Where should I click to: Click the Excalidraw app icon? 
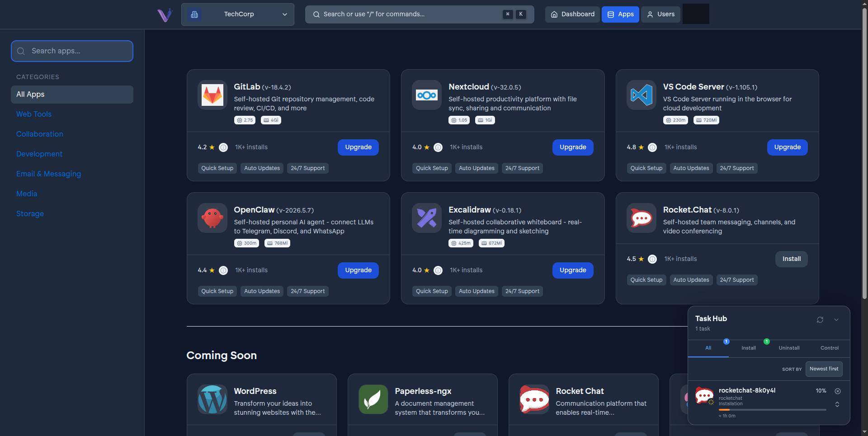pyautogui.click(x=427, y=218)
